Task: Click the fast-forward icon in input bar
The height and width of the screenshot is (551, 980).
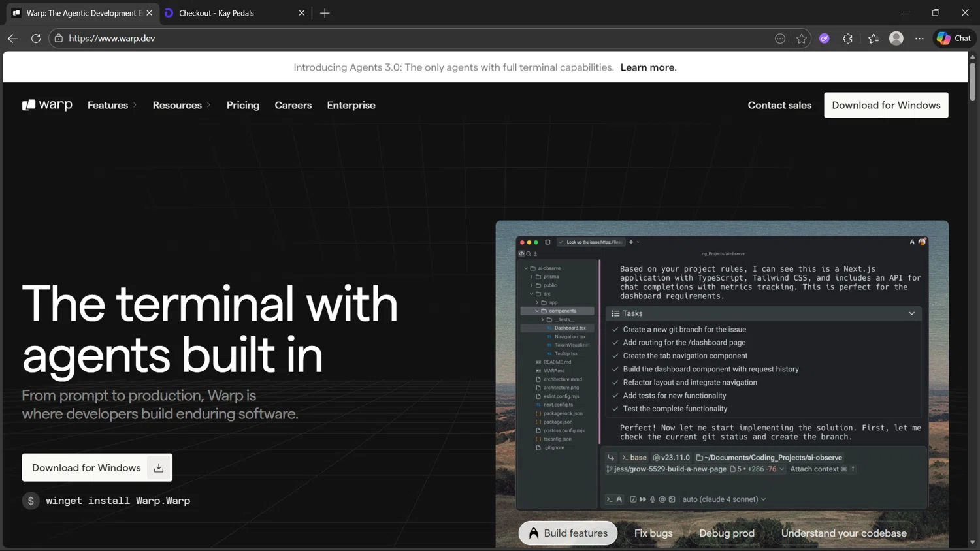Action: pyautogui.click(x=643, y=499)
